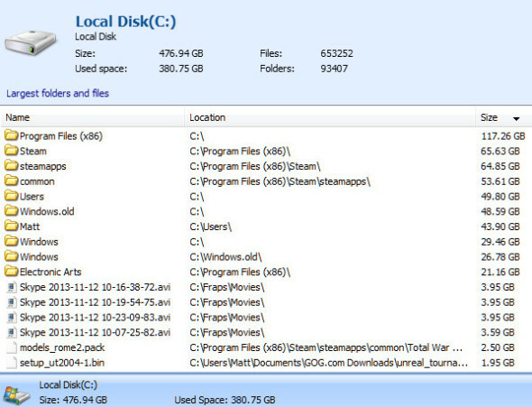
Task: Click the Electronic Arts folder icon
Action: [x=11, y=272]
